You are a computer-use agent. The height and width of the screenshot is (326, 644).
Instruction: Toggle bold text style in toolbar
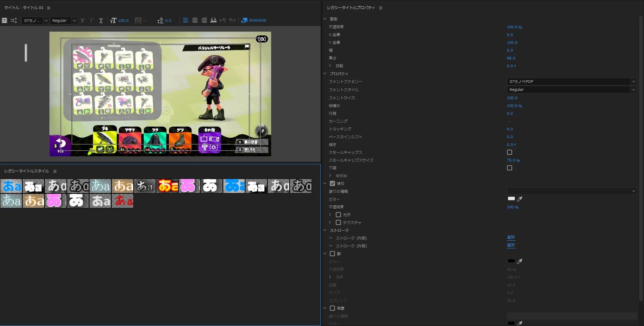[x=82, y=20]
